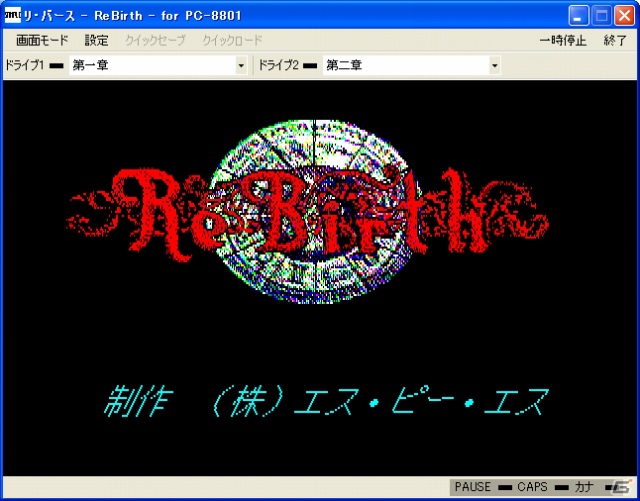The height and width of the screenshot is (501, 640).
Task: Minimize the ReBirth window
Action: [578, 16]
